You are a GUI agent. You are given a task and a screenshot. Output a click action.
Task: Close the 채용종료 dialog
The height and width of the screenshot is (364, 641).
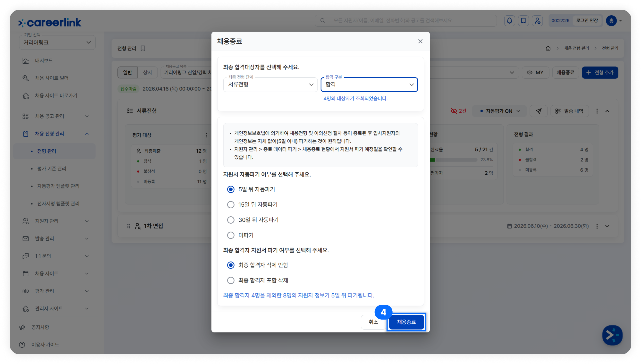420,41
